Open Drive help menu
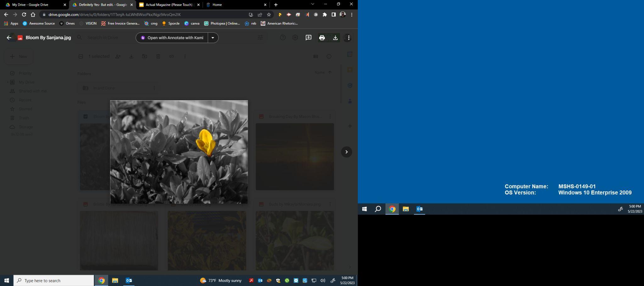644x286 pixels. coord(283,38)
